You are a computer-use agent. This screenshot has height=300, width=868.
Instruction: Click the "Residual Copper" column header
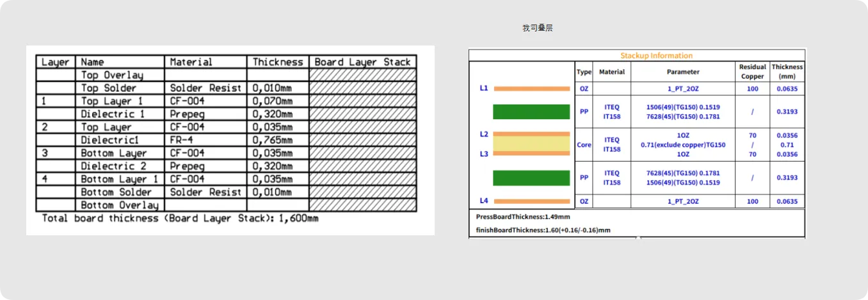752,71
